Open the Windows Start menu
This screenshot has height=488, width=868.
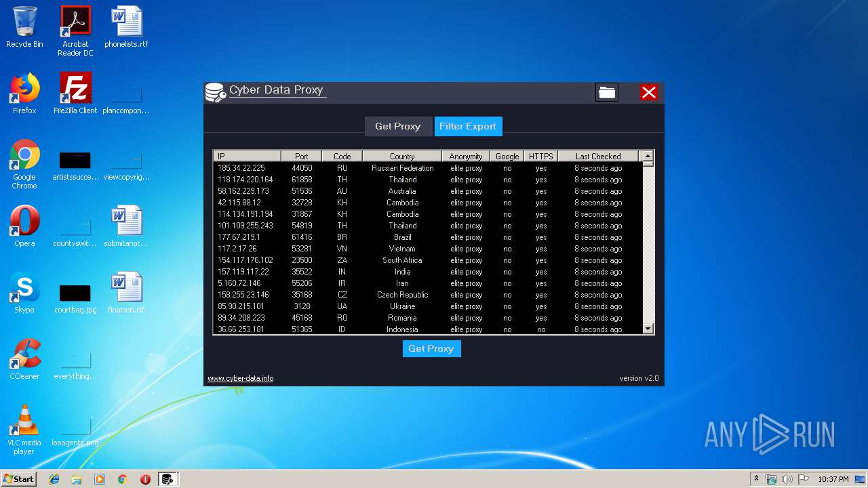(x=19, y=479)
